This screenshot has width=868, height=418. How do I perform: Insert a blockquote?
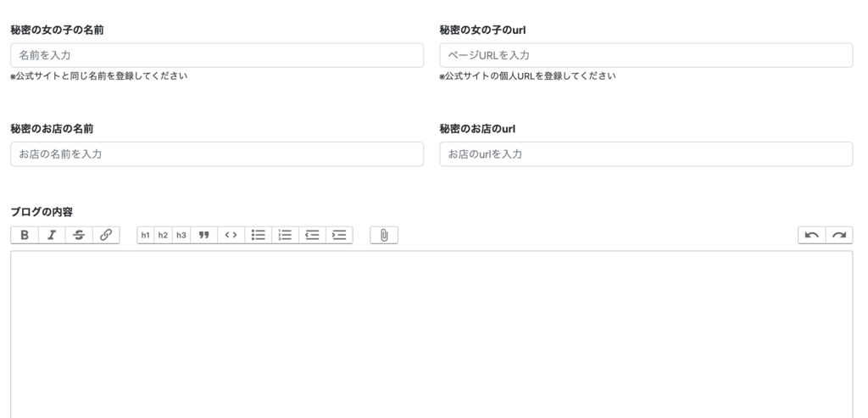[x=203, y=235]
